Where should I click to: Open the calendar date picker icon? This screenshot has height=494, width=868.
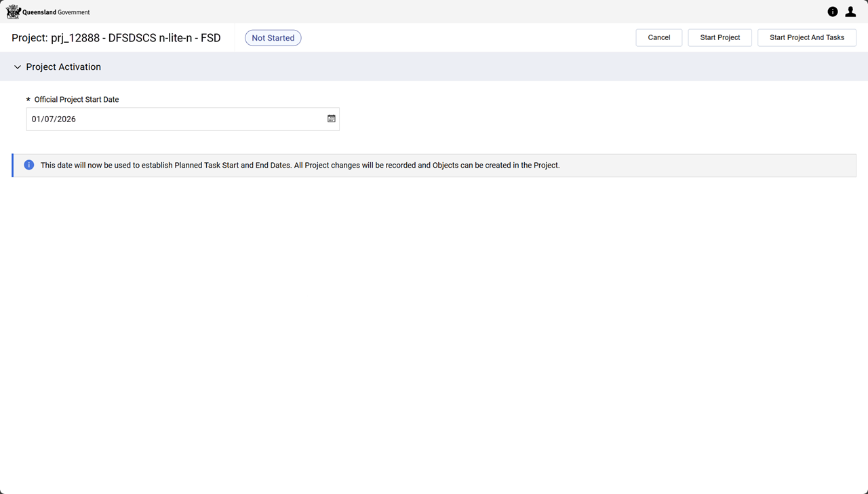pos(332,119)
